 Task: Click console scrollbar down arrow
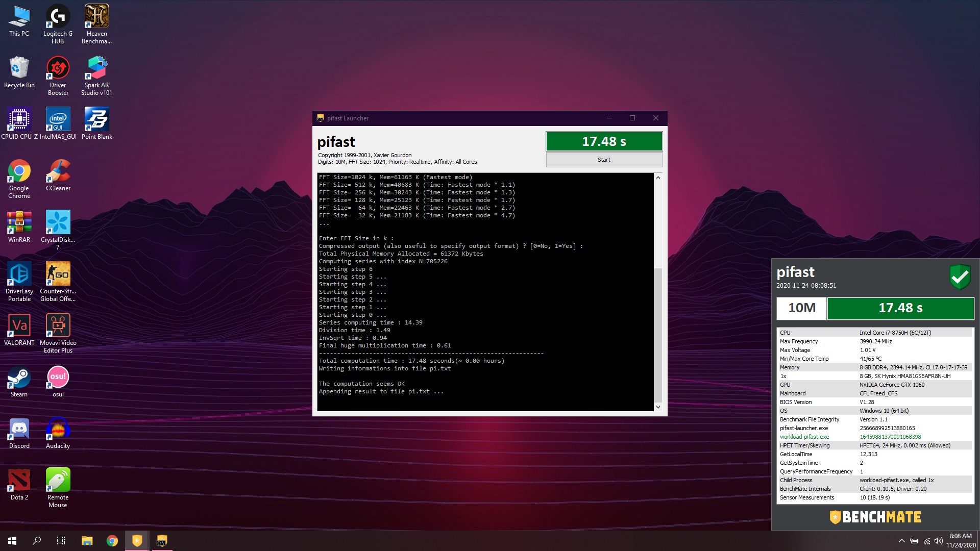pyautogui.click(x=658, y=407)
